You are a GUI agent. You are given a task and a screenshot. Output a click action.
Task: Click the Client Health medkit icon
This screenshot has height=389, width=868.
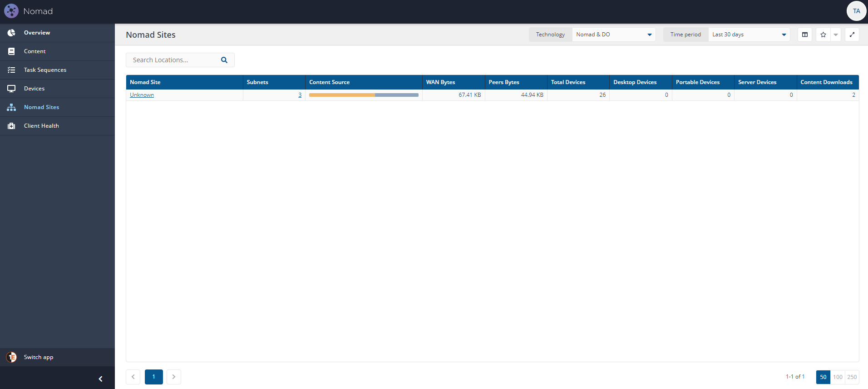click(x=11, y=126)
